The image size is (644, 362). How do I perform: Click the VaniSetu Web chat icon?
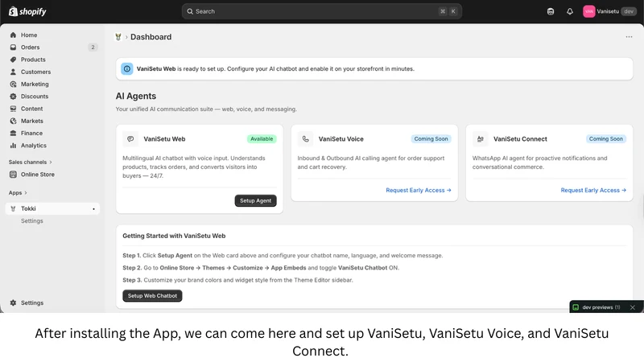click(130, 139)
